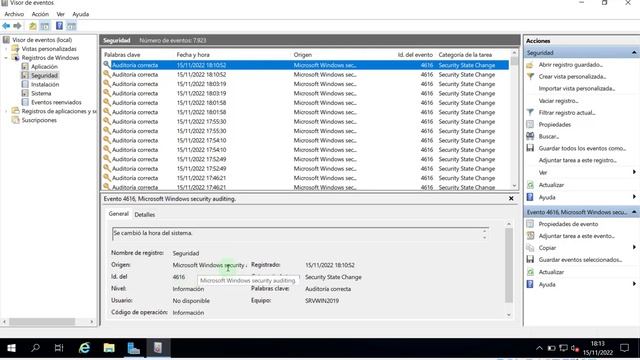Click Guardar eventos seleccionados action
Image resolution: width=640 pixels, height=360 pixels.
click(580, 260)
